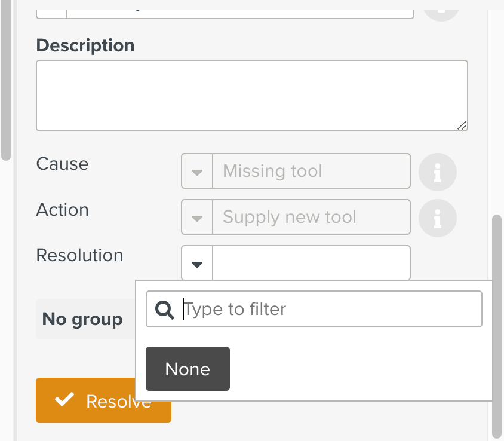Click the magnifier icon in filter box

pos(164,310)
